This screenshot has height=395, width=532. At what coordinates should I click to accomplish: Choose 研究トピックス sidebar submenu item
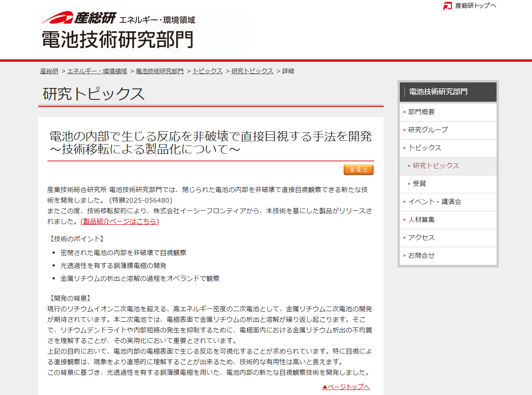pos(436,166)
